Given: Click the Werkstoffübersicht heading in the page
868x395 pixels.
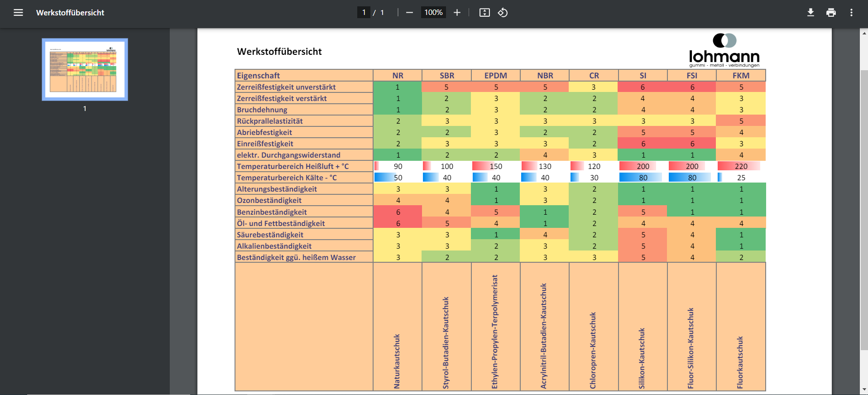Looking at the screenshot, I should click(279, 52).
